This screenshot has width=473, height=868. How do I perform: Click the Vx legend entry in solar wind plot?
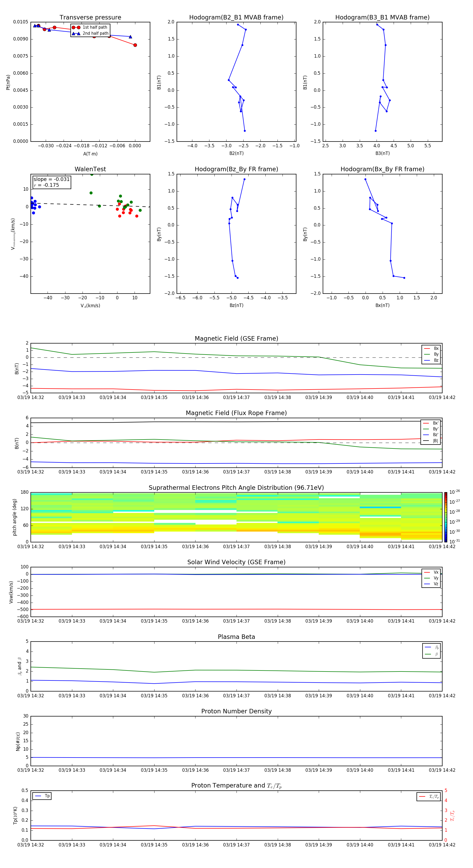coord(431,572)
